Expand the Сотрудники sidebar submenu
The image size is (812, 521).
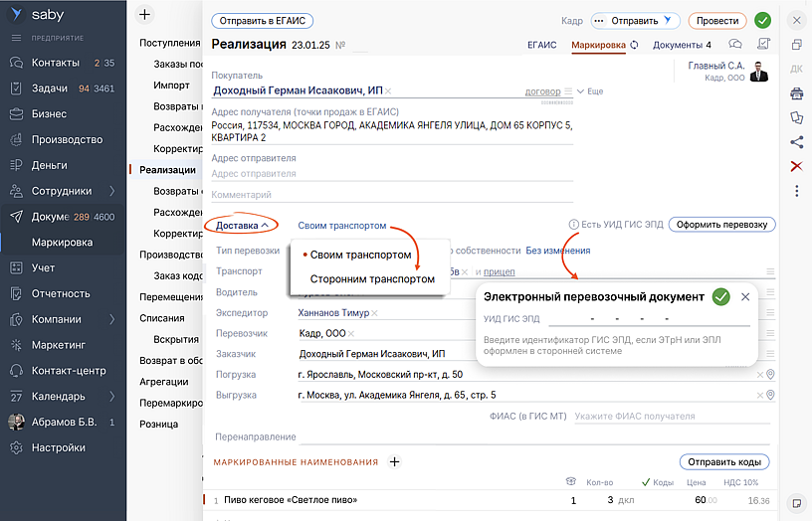point(111,191)
